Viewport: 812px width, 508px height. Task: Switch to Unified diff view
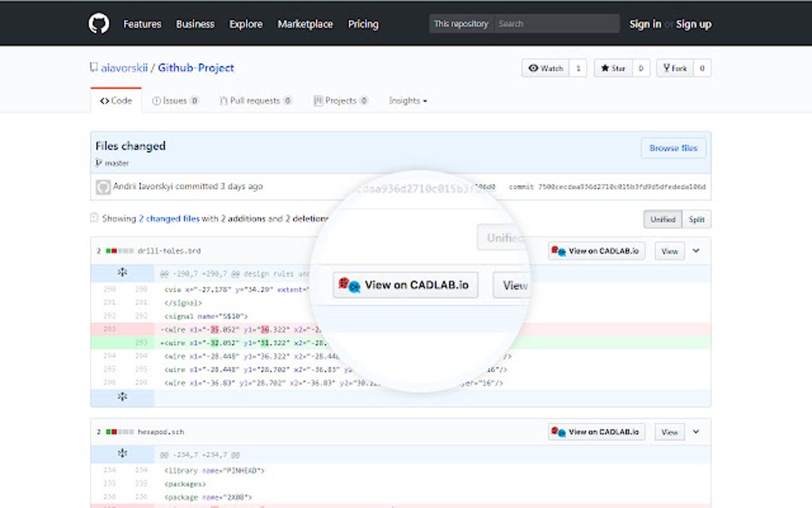pos(662,219)
